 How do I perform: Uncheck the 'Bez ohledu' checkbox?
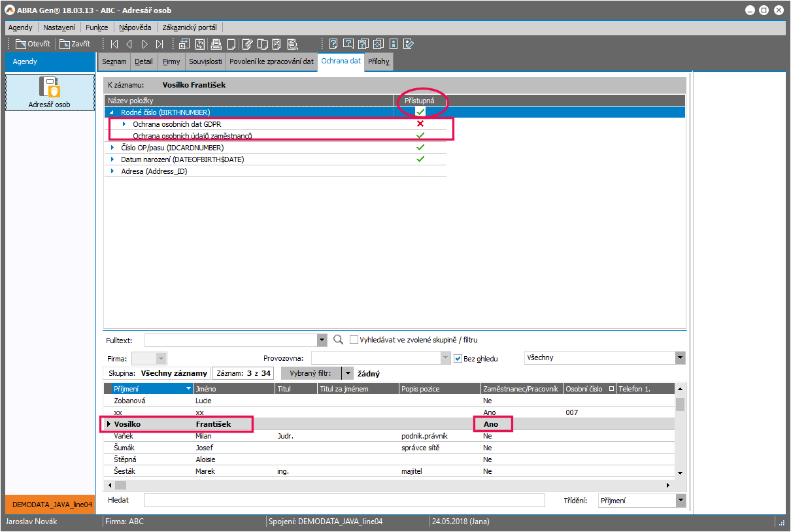point(458,358)
